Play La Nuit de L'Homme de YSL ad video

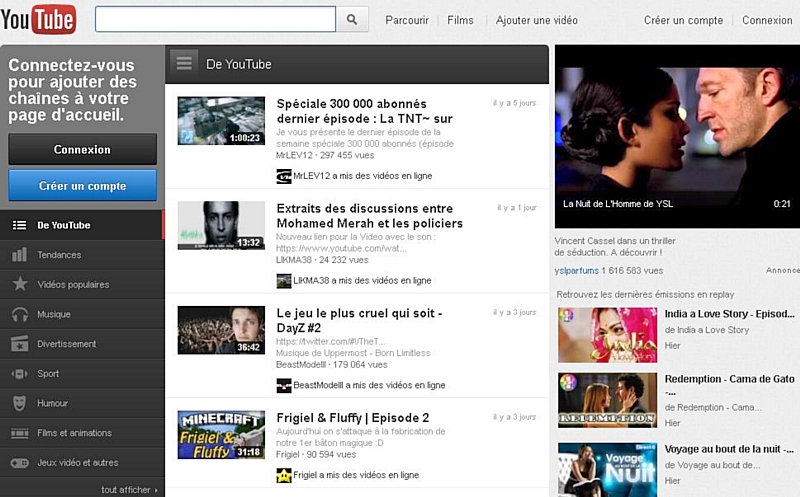click(x=678, y=136)
